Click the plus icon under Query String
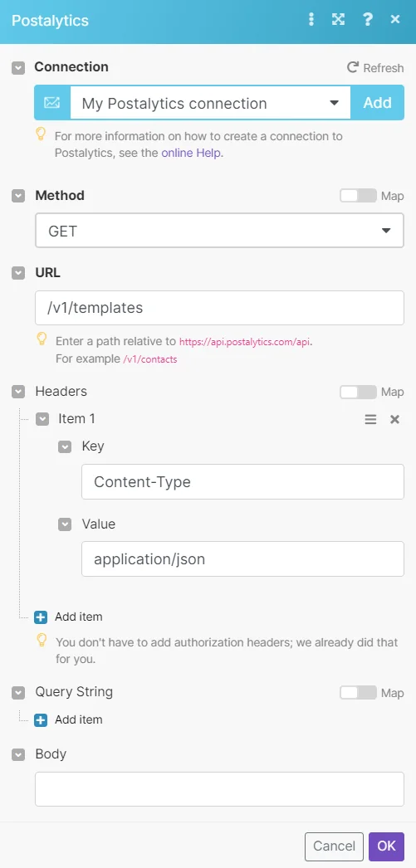416x868 pixels. tap(41, 719)
